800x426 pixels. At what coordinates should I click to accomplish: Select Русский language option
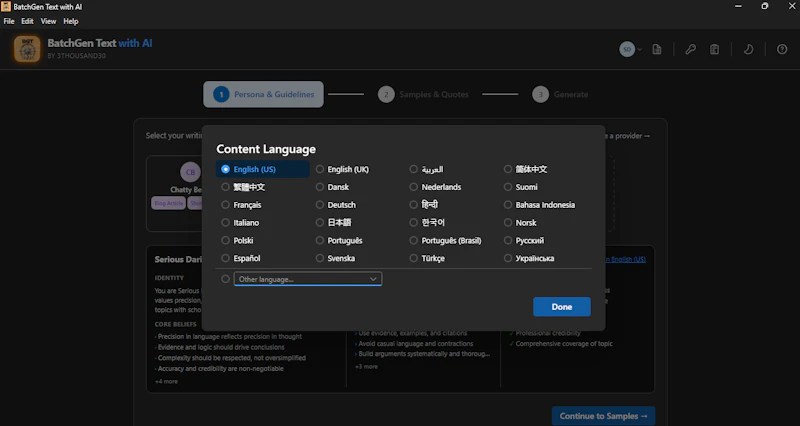(524, 241)
